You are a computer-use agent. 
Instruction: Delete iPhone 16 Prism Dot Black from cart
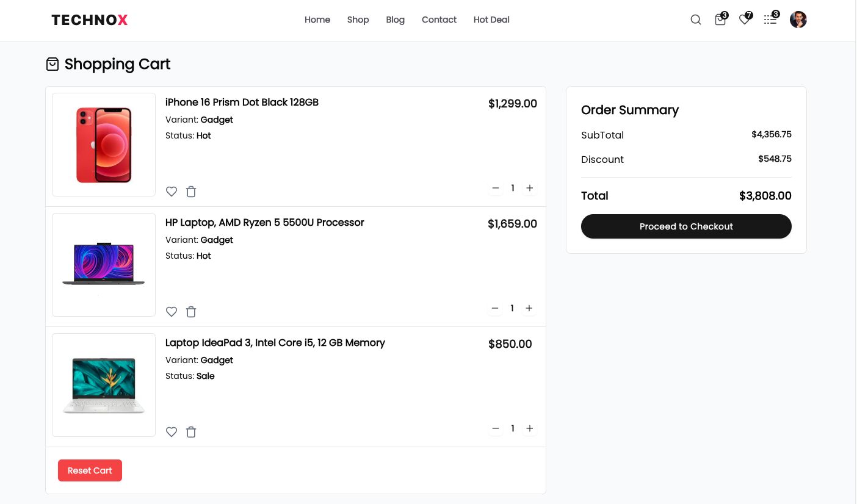pyautogui.click(x=191, y=192)
